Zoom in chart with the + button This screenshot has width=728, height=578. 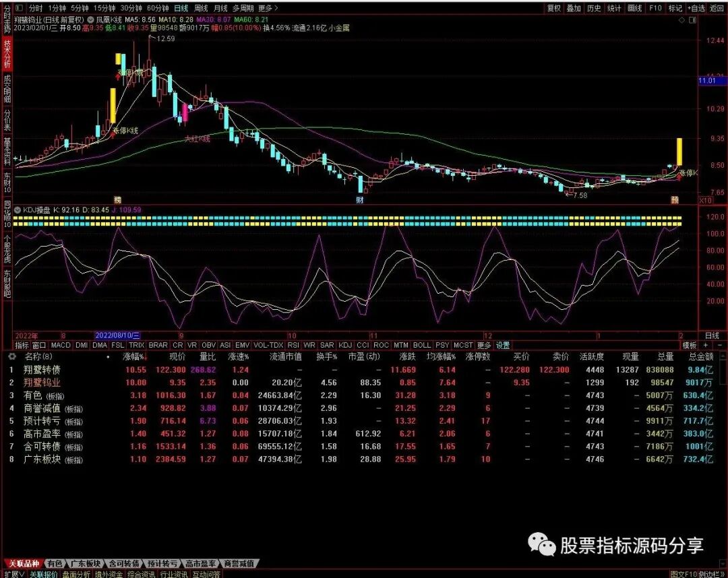click(x=705, y=345)
